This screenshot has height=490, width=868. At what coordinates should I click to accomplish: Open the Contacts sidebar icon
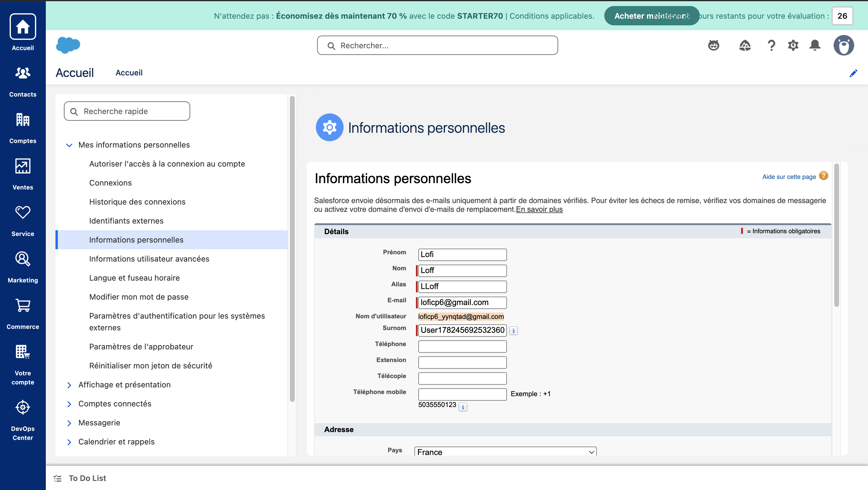(23, 72)
